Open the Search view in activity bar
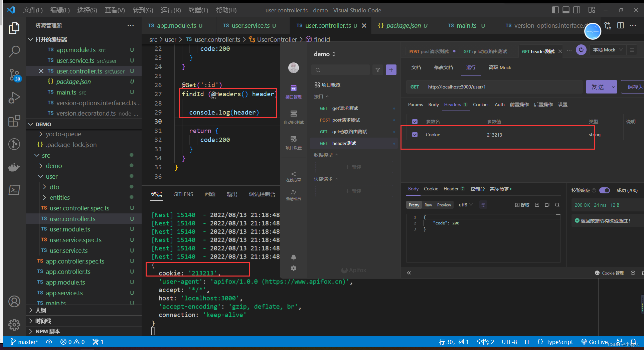The height and width of the screenshot is (350, 644). click(x=14, y=51)
